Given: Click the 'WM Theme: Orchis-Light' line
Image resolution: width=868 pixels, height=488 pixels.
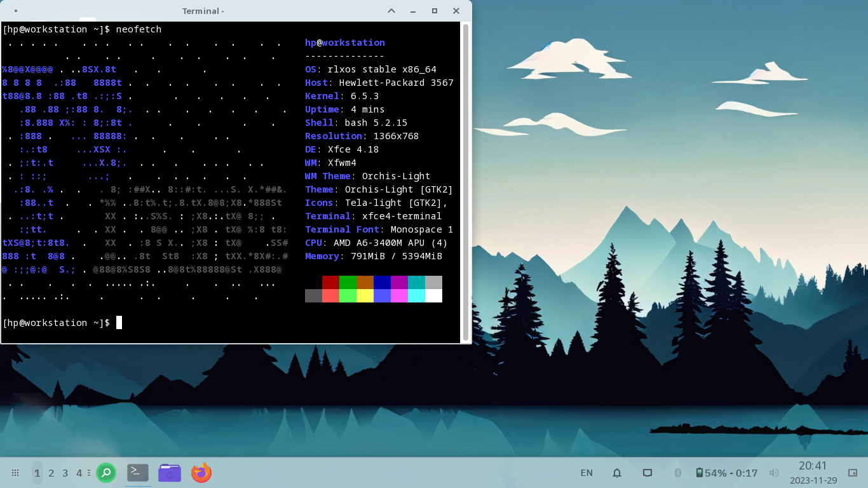Looking at the screenshot, I should [x=368, y=176].
